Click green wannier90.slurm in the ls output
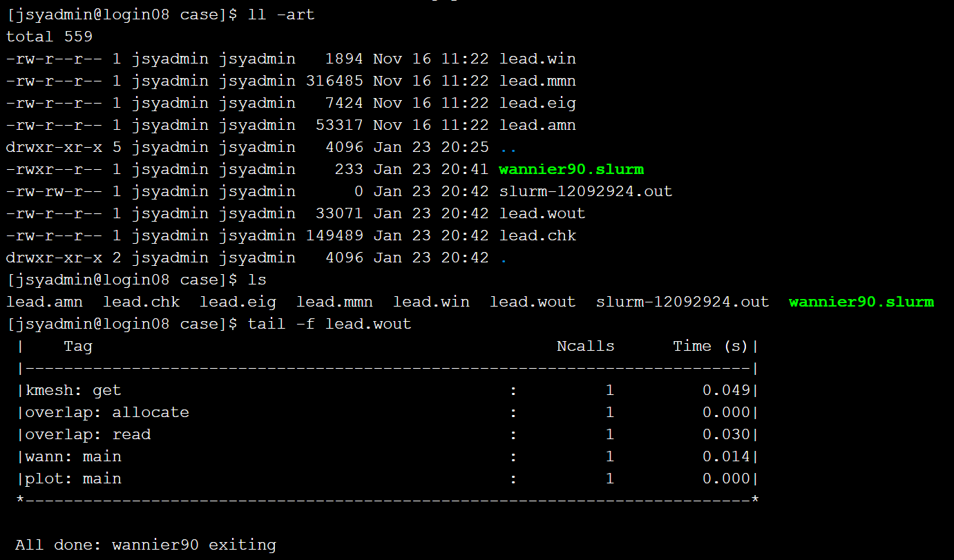954x560 pixels. click(x=861, y=302)
